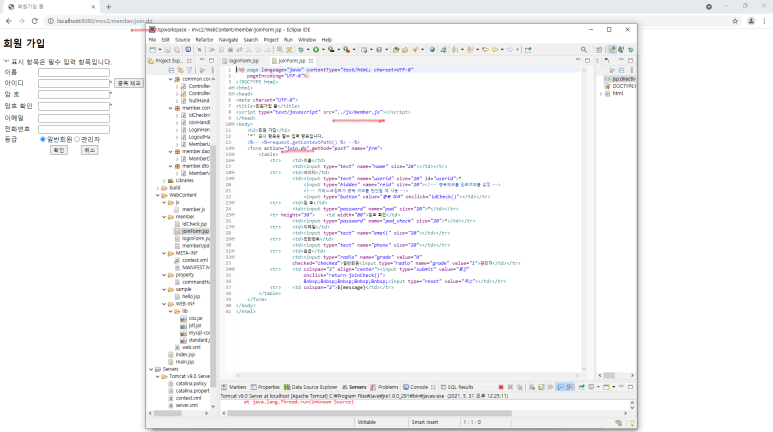Screen dimensions: 773x432
Task: Click the 취소 reset button
Action: tap(89, 150)
